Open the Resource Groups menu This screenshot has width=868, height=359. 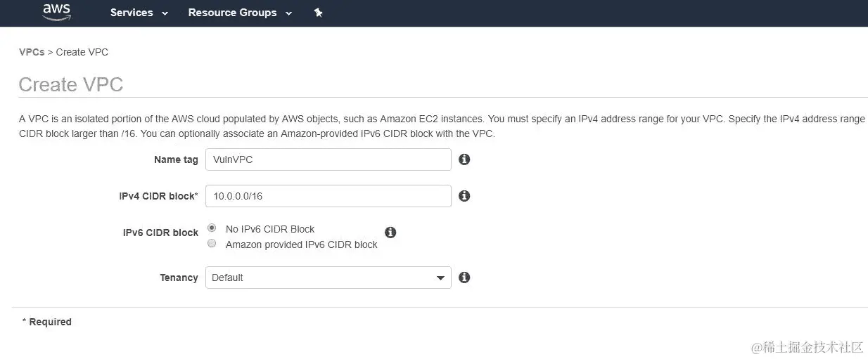click(x=232, y=13)
